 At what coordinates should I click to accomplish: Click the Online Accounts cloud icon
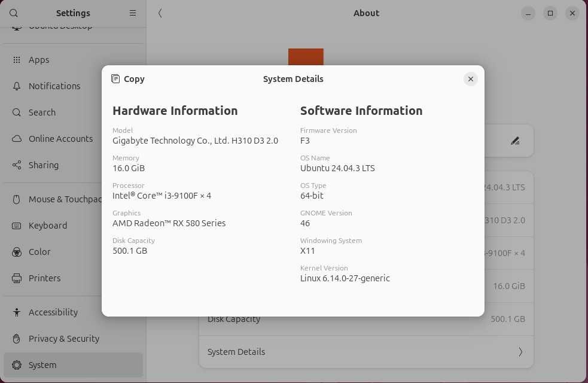coord(17,139)
